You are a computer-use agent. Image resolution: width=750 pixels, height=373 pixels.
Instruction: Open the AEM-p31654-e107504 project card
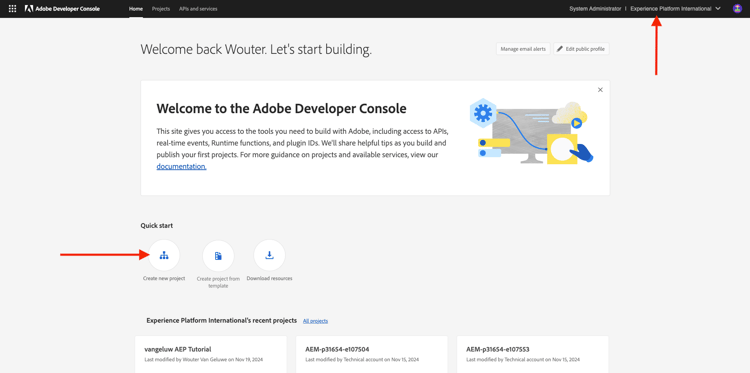[372, 354]
